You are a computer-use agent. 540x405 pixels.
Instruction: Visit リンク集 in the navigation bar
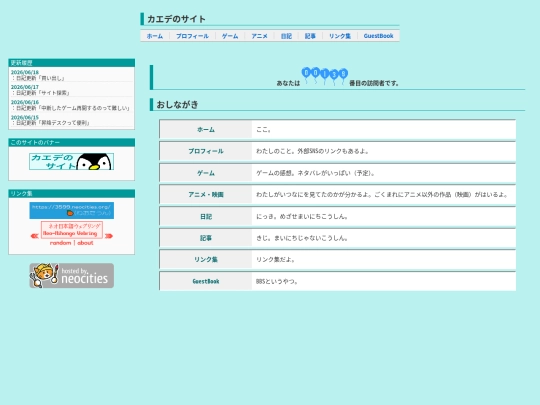click(x=340, y=36)
